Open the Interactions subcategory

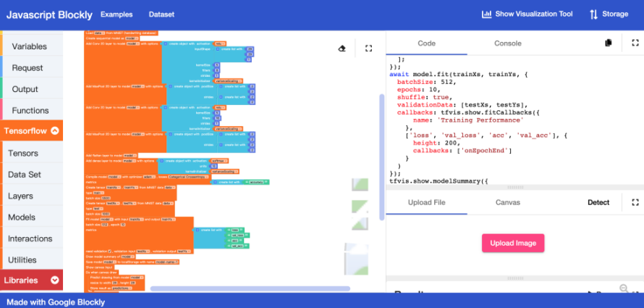point(33,238)
